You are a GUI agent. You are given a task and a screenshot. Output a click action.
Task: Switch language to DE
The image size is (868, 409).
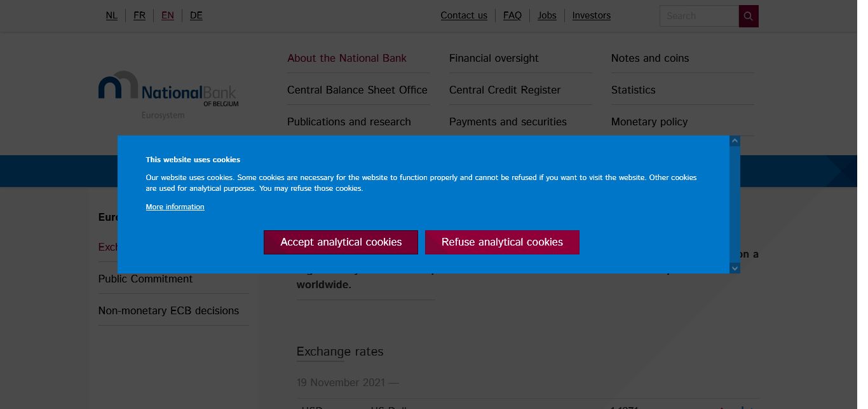pyautogui.click(x=196, y=15)
